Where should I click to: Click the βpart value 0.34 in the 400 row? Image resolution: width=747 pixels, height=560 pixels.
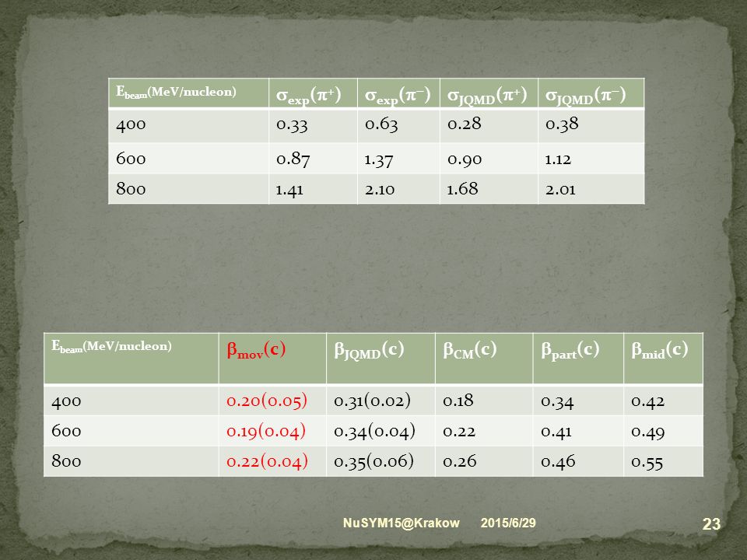[557, 402]
